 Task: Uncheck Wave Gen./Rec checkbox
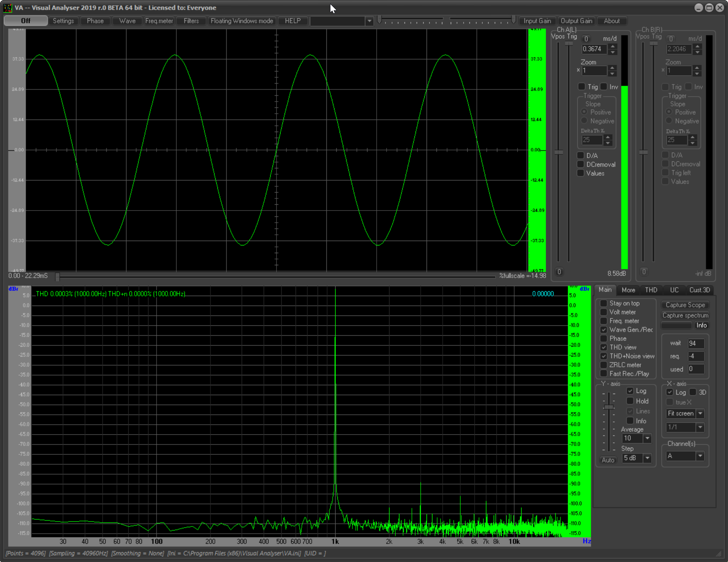tap(603, 330)
